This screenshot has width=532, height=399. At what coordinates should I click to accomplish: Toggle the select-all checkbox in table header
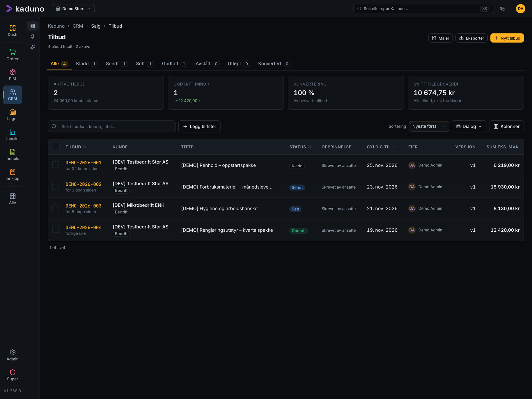(x=56, y=146)
